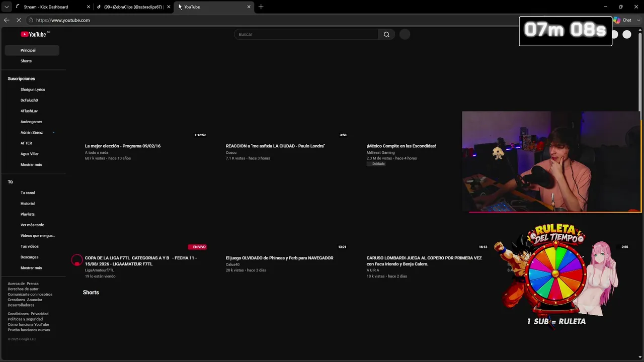Image resolution: width=644 pixels, height=362 pixels.
Task: Open video La mejor elección - Programa 09/02/16
Action: [123, 146]
